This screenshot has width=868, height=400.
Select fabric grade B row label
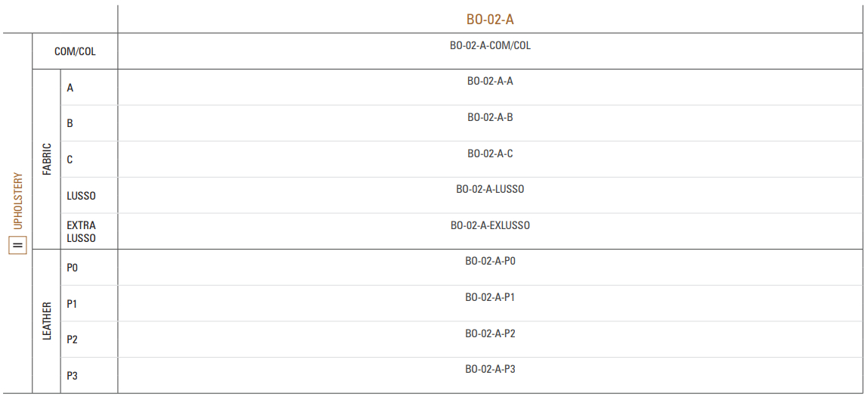[70, 123]
